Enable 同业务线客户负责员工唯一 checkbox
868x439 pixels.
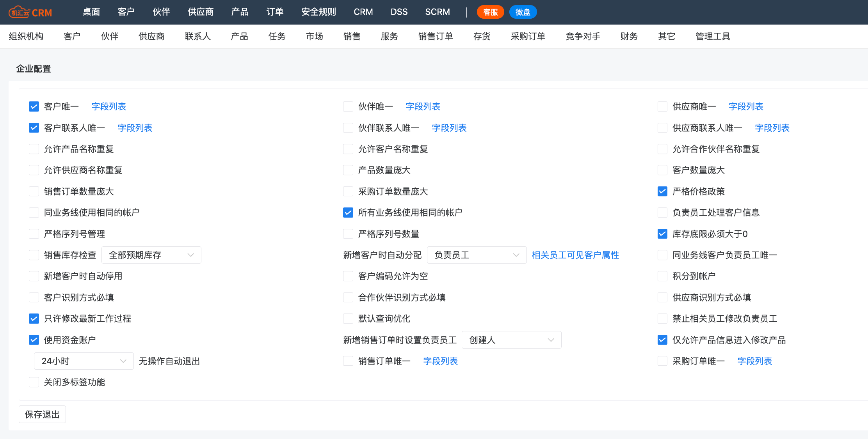point(662,255)
